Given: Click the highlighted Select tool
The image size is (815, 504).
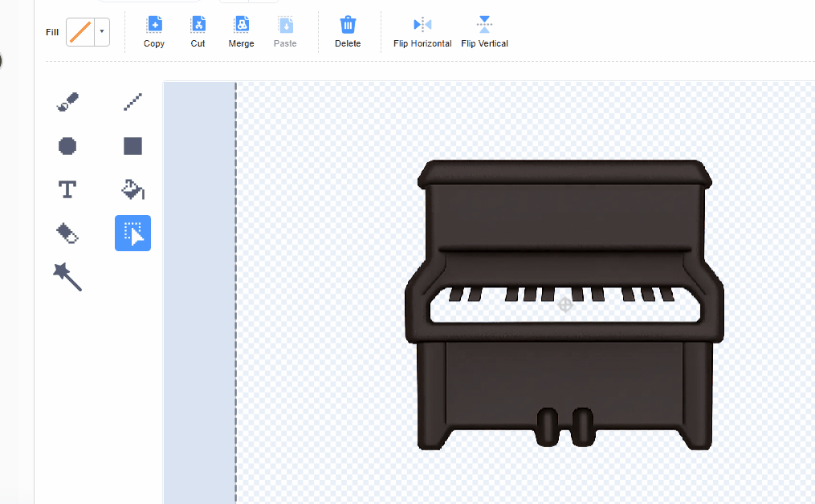Looking at the screenshot, I should click(132, 233).
